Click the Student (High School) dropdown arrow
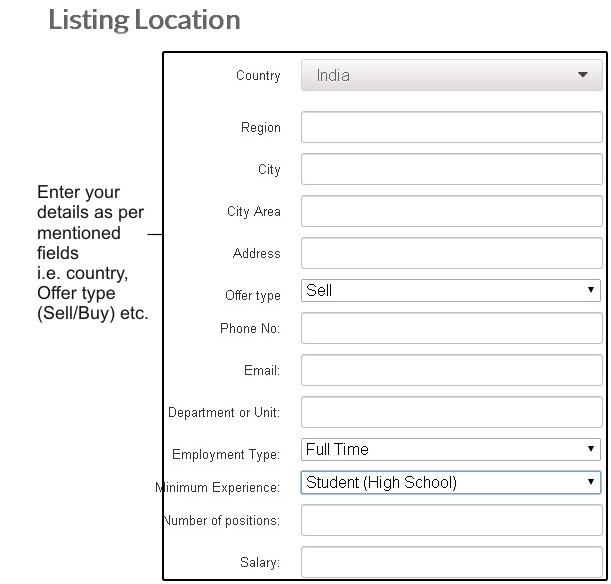Screen dimensions: 611x584 591,482
